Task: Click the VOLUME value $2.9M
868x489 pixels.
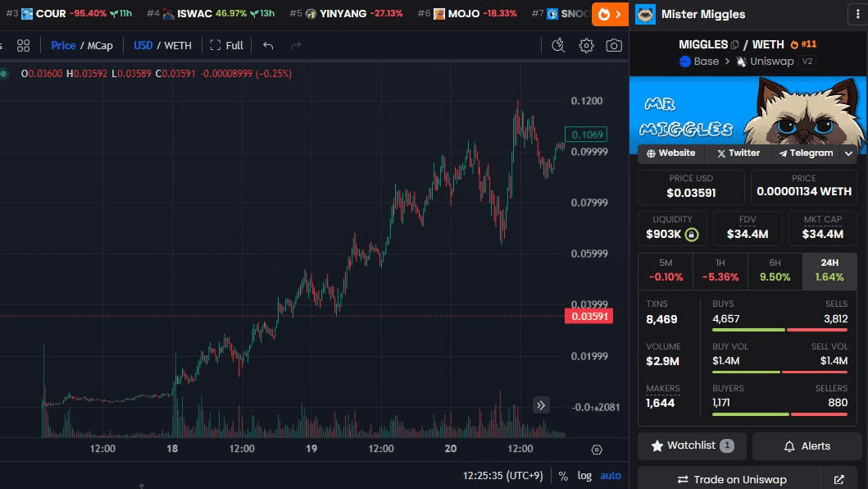Action: (x=662, y=362)
